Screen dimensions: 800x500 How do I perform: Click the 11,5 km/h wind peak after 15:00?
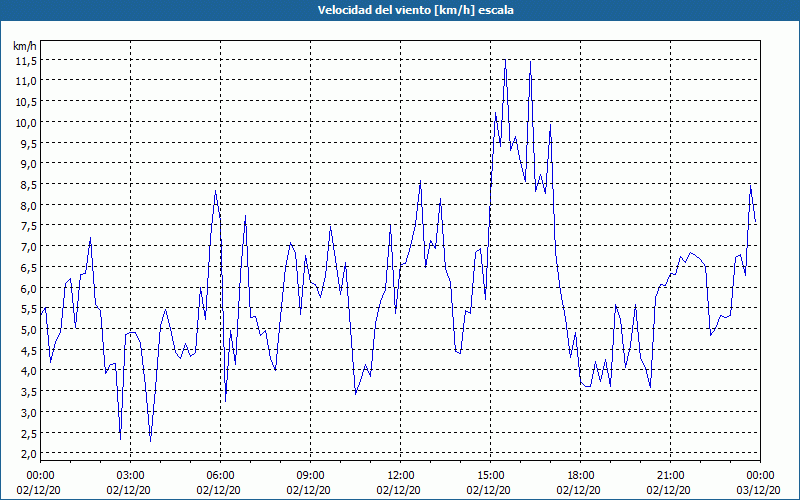coord(505,60)
